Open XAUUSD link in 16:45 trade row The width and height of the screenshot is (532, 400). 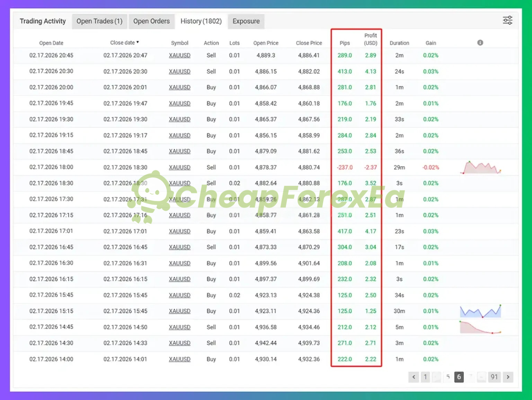tap(179, 247)
